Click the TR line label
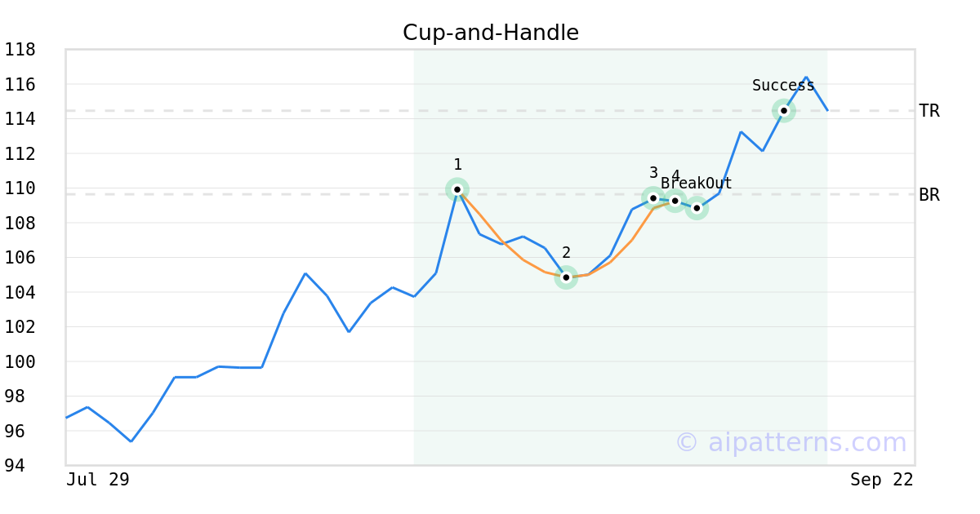980x514 pixels. (929, 111)
